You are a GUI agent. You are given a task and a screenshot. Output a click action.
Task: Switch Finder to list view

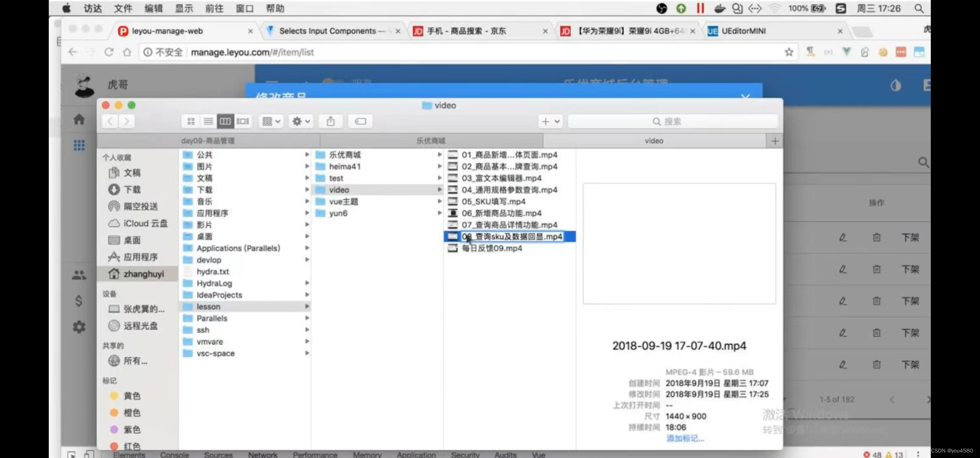tap(208, 122)
